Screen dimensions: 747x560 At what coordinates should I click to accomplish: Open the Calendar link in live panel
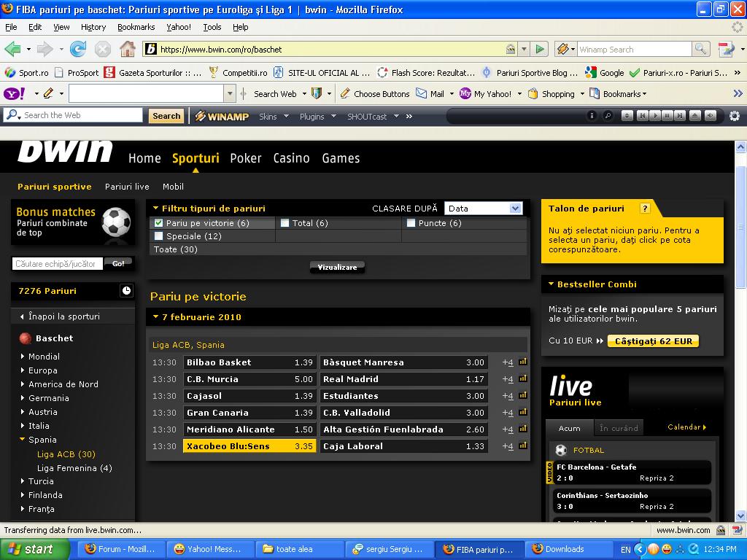(x=686, y=427)
